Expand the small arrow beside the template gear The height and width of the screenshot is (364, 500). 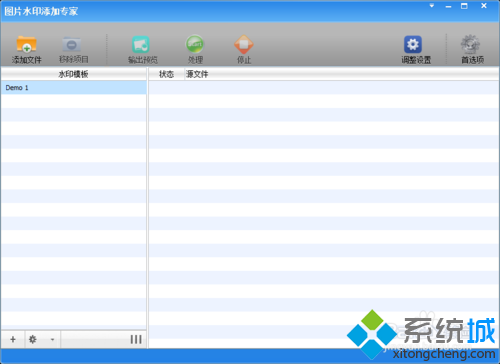pos(52,340)
